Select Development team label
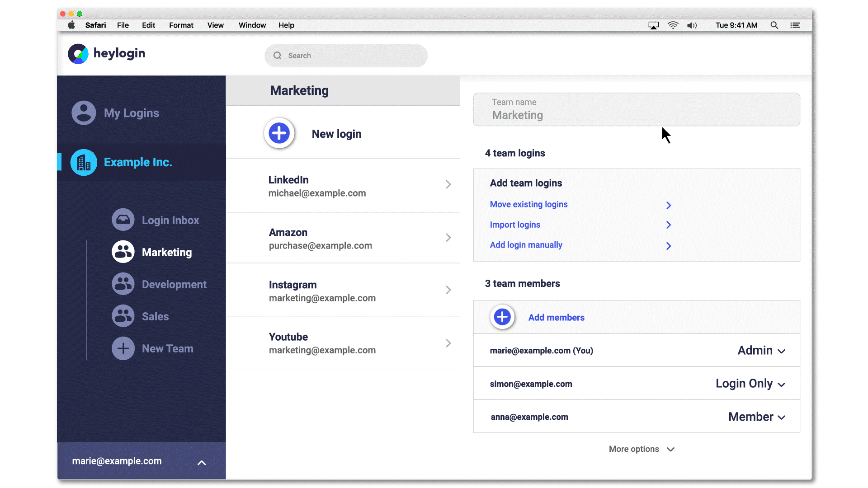 (174, 285)
